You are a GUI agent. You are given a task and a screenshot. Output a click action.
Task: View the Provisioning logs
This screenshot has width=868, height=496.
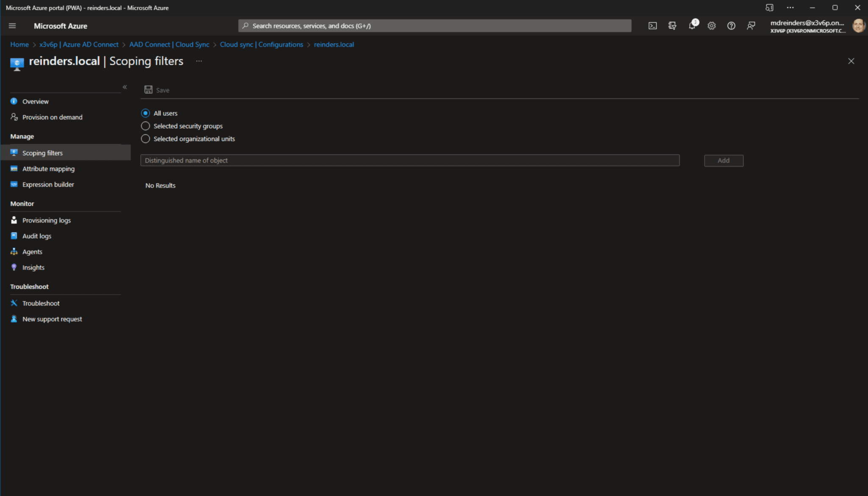[x=46, y=220]
